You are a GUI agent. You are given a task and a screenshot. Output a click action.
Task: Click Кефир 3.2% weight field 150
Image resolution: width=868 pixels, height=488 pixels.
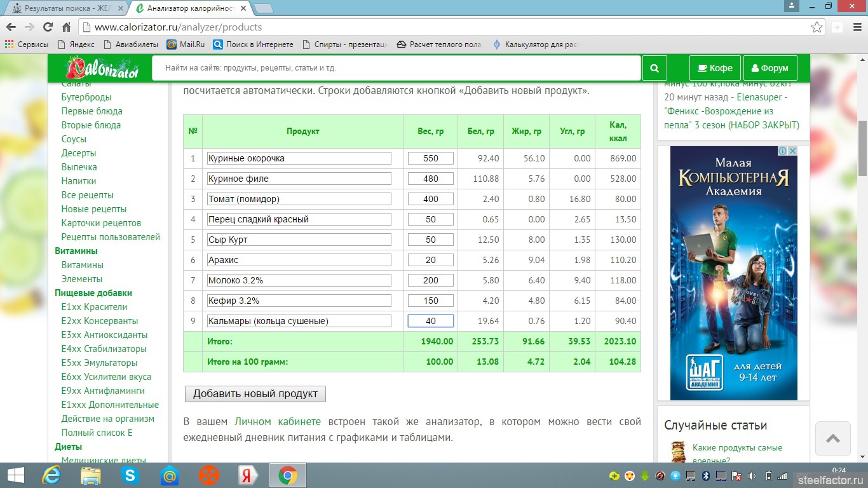click(431, 301)
